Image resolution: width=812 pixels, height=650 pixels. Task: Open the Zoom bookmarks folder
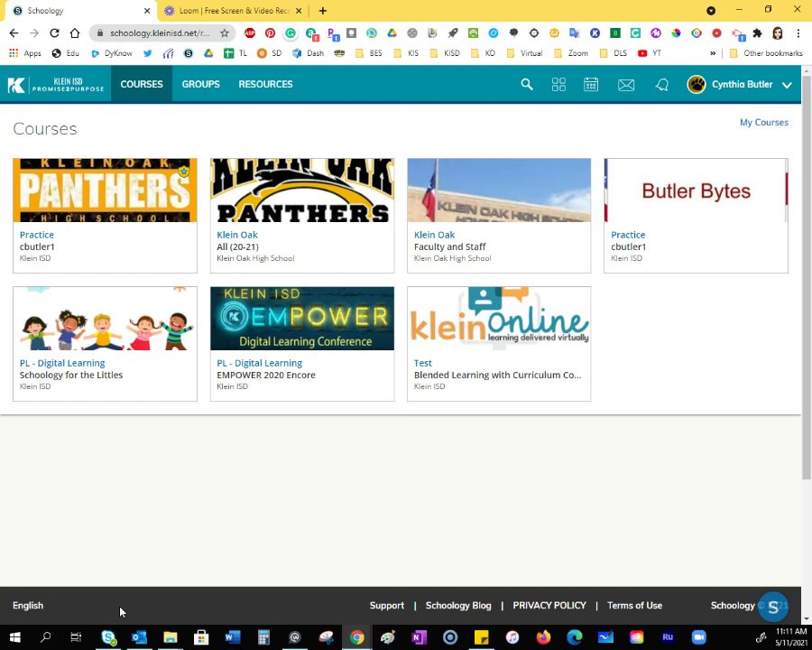pyautogui.click(x=571, y=53)
